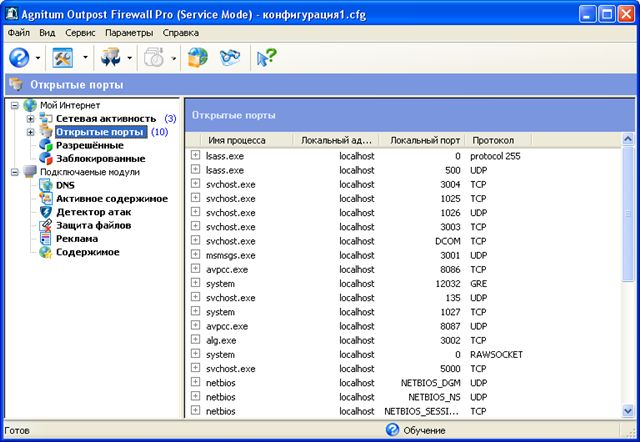Click the policy mode arrows toolbar icon
This screenshot has height=442, width=640.
(x=111, y=58)
